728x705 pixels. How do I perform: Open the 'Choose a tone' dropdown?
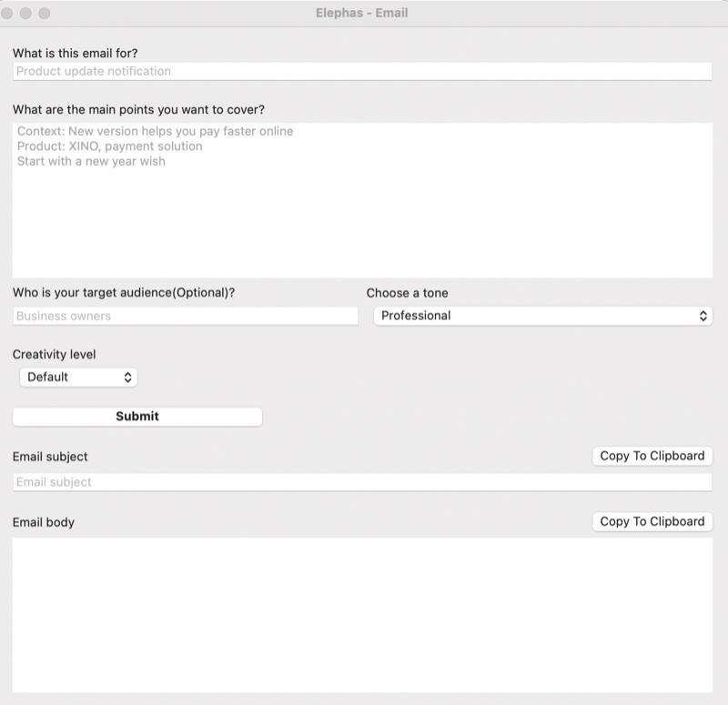click(x=542, y=316)
